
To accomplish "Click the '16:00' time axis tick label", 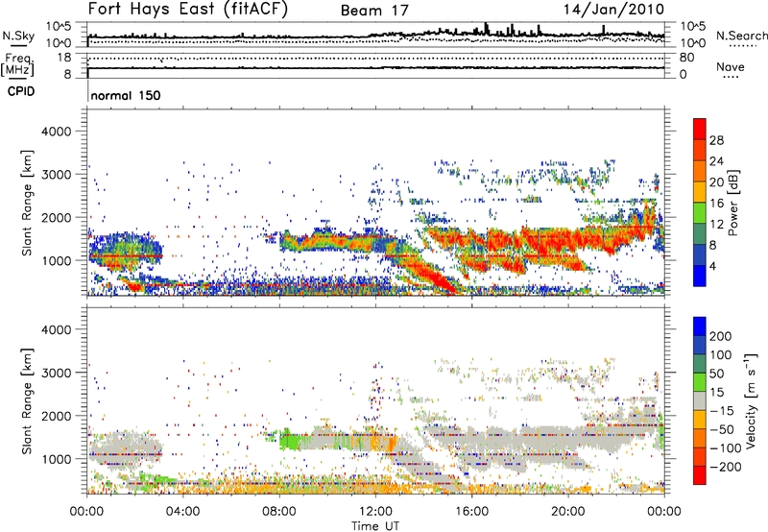I will [x=471, y=512].
